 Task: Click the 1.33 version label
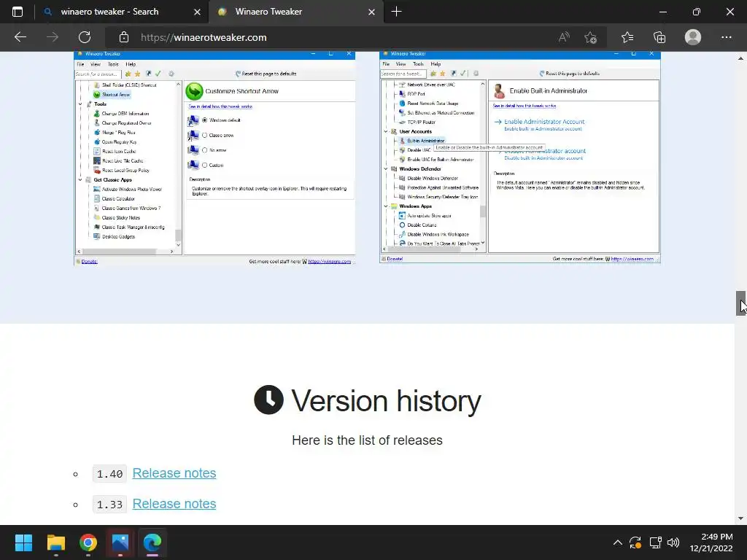(109, 505)
